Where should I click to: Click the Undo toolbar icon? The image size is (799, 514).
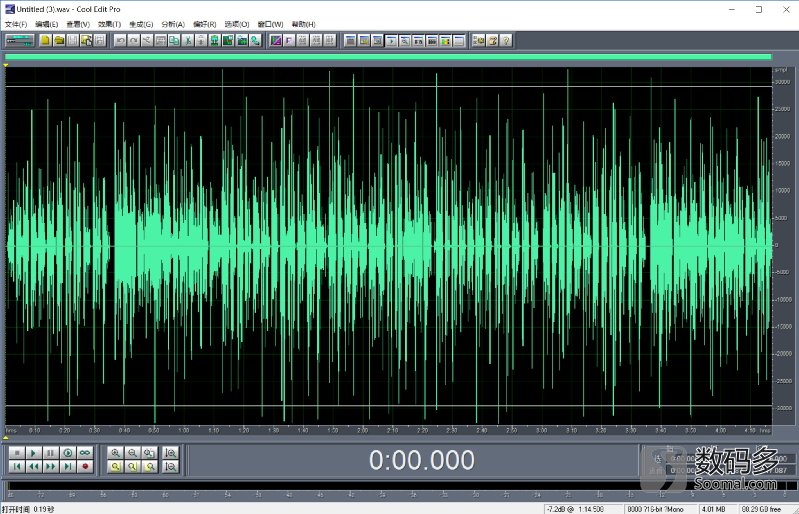120,41
